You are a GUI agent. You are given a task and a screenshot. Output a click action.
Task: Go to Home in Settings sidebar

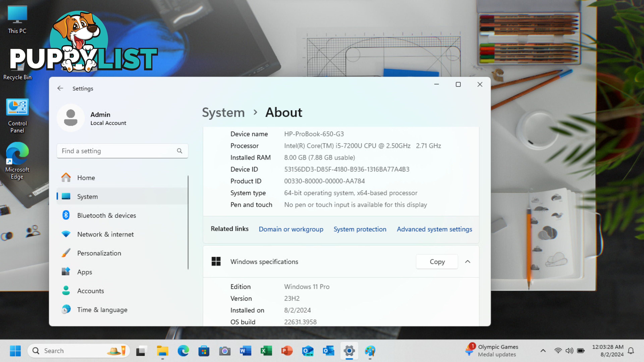(122, 178)
